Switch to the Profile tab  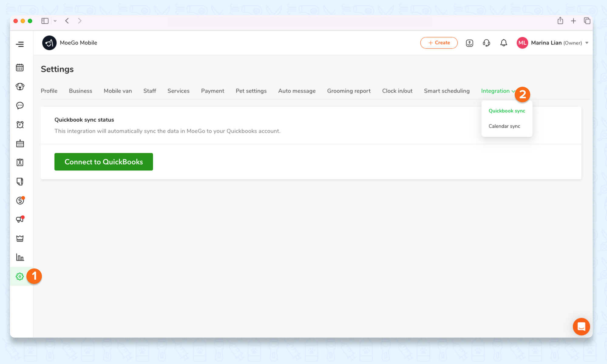click(49, 91)
